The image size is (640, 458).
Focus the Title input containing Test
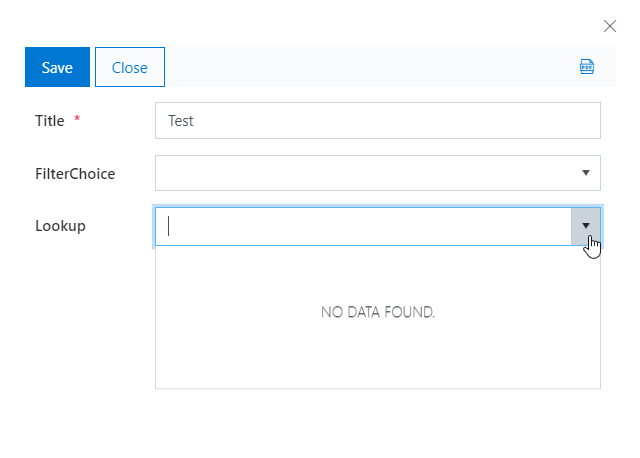(378, 120)
